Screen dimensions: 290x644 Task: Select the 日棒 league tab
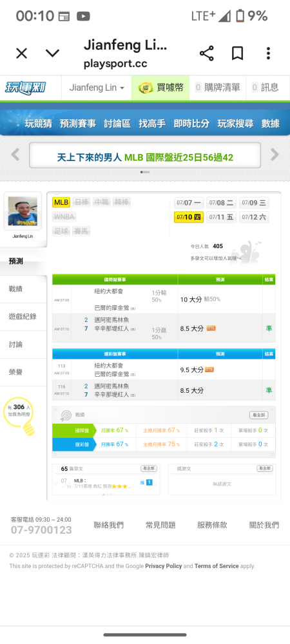pos(81,202)
